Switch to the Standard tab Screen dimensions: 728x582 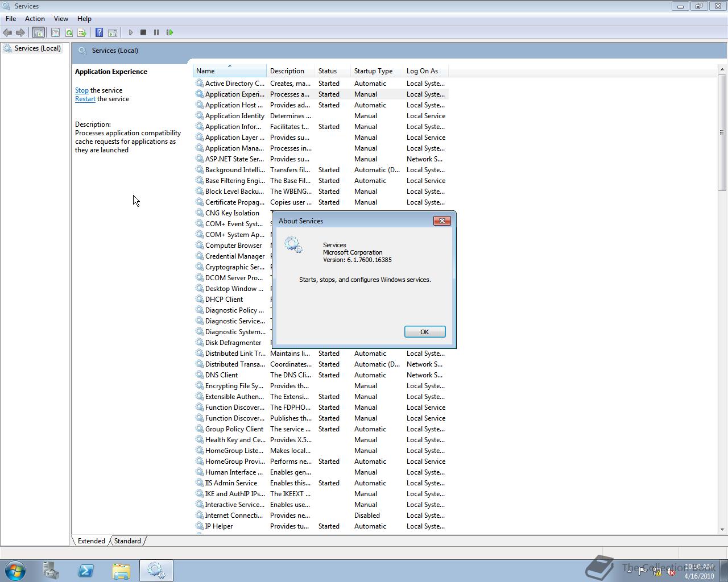coord(127,541)
